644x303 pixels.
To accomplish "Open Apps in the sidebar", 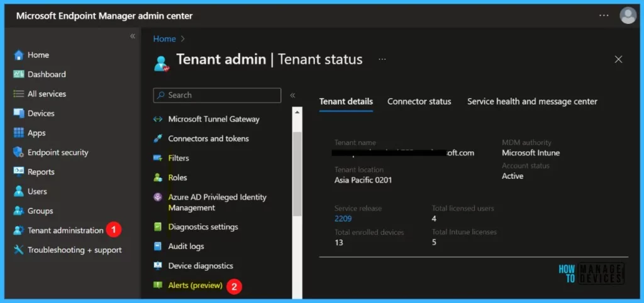I will [36, 133].
